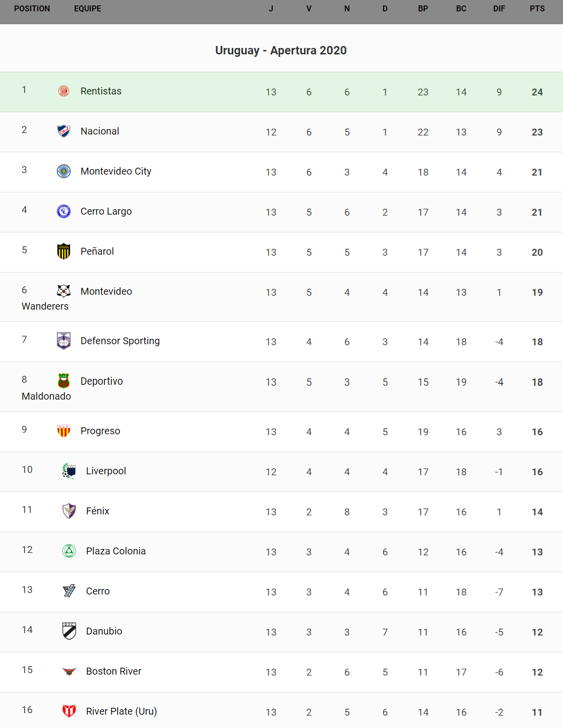Click the Danubio shield icon

(69, 631)
